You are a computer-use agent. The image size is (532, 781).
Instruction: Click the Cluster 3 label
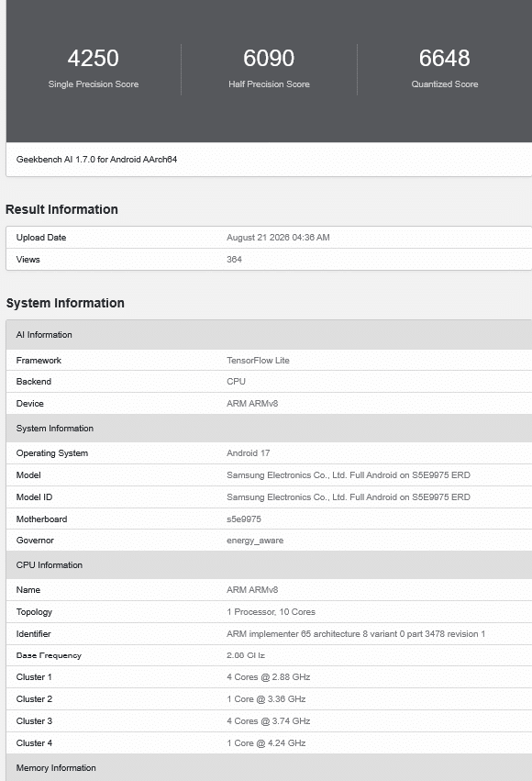[x=34, y=720]
